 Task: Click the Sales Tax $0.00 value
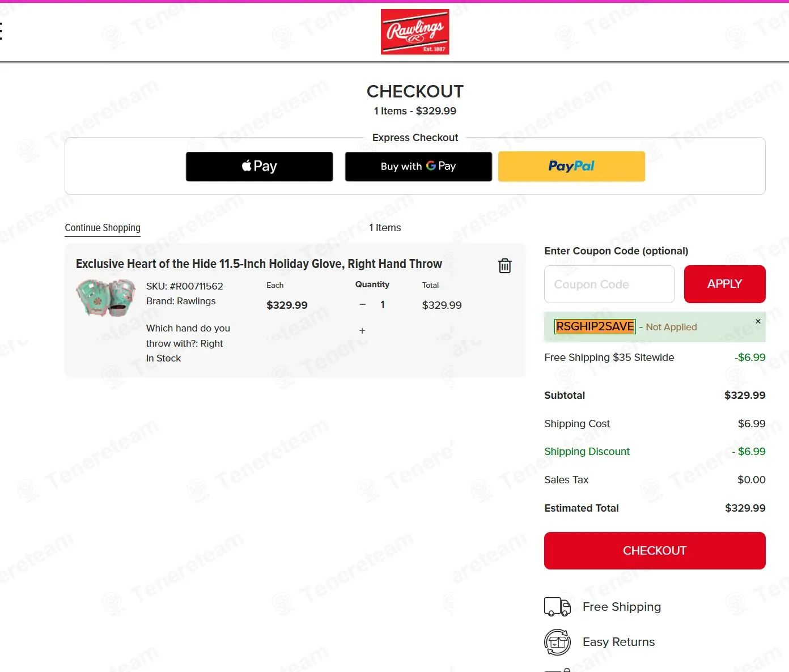point(751,480)
